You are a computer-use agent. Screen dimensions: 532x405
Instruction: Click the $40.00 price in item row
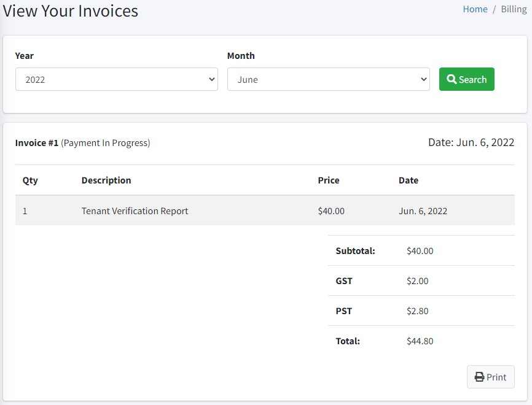click(331, 211)
